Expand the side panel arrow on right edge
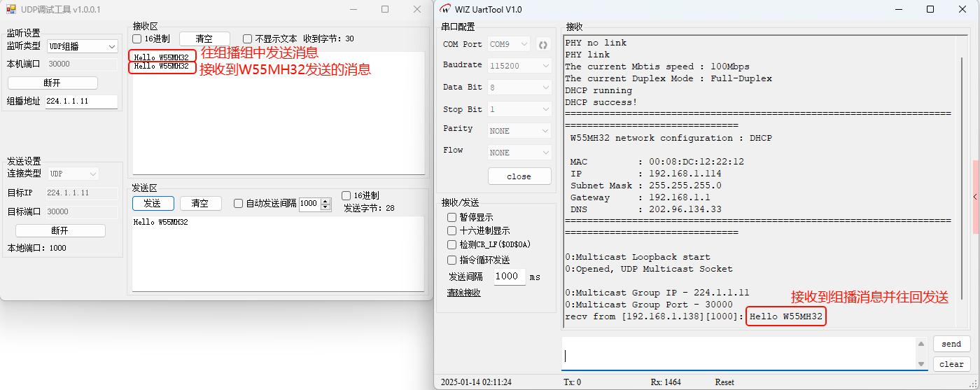 (975, 197)
